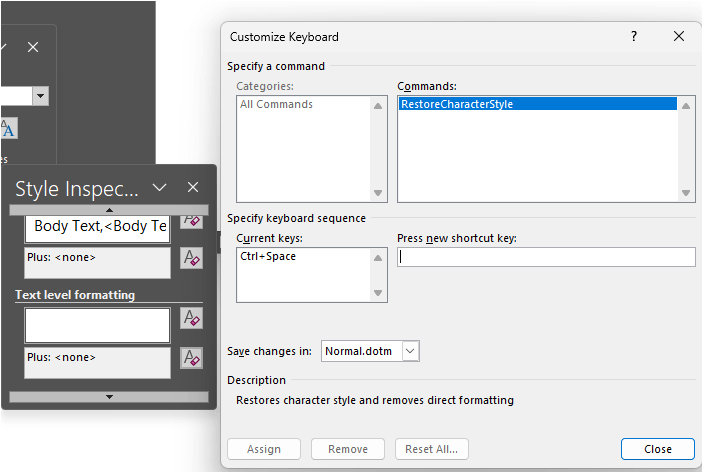
Task: Click the bottom clear character formatting icon
Action: (192, 358)
